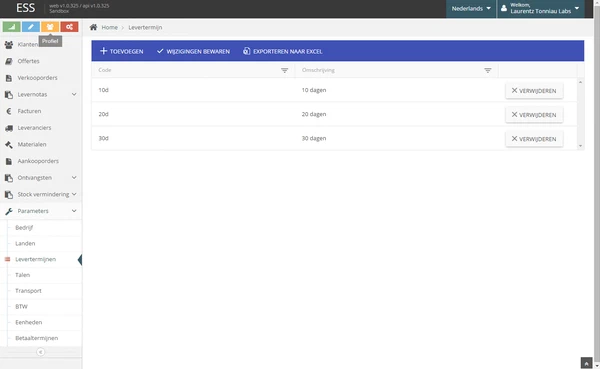Click the Code column header

coord(193,70)
